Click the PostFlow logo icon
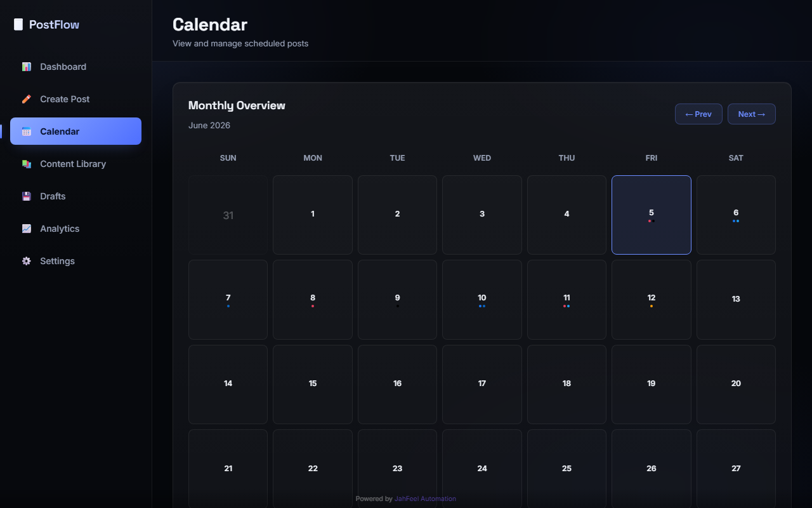This screenshot has width=812, height=508. pos(18,25)
